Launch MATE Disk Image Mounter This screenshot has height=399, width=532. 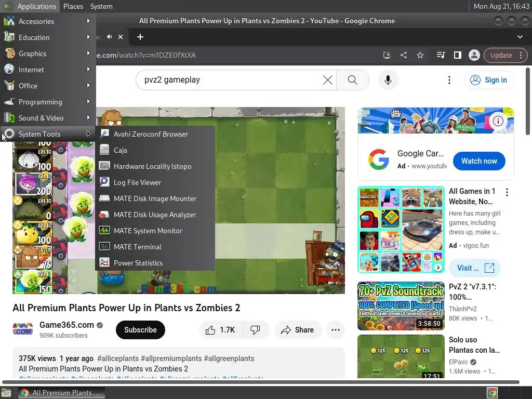click(x=155, y=198)
